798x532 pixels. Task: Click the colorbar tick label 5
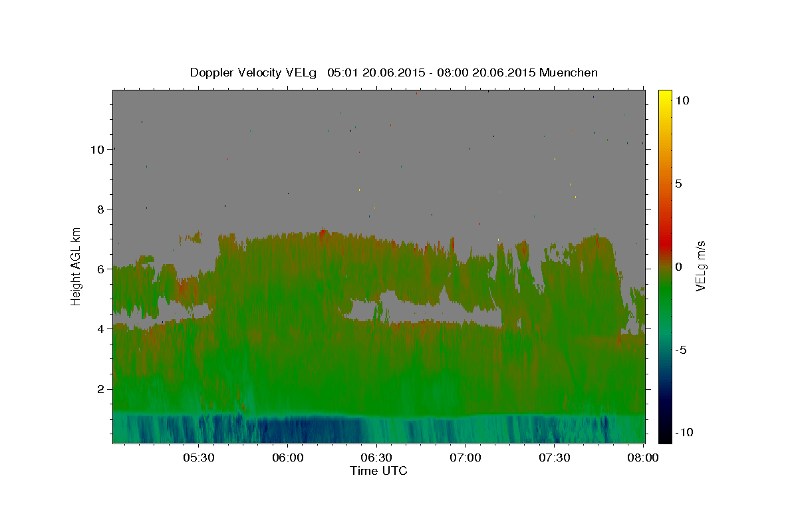tap(678, 184)
